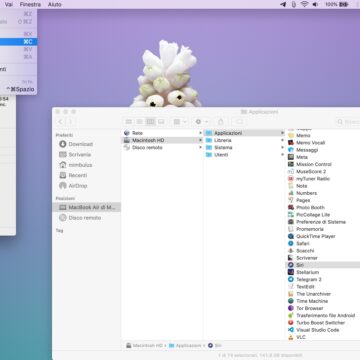Select MacBook Air under Posizioni in sidebar
Screen dimensions: 360x360
pyautogui.click(x=87, y=207)
